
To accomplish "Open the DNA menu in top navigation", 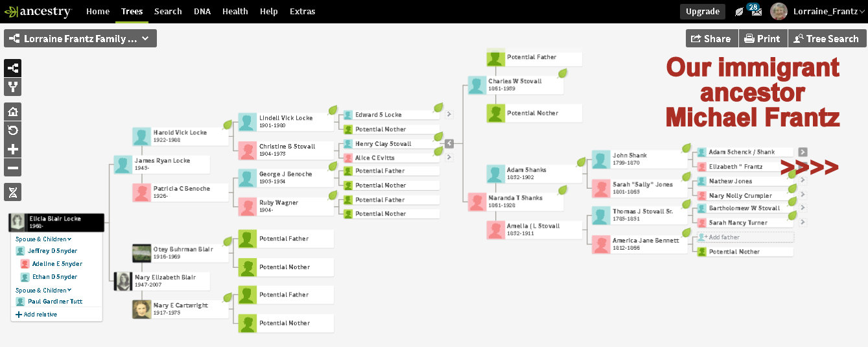I will coord(202,12).
